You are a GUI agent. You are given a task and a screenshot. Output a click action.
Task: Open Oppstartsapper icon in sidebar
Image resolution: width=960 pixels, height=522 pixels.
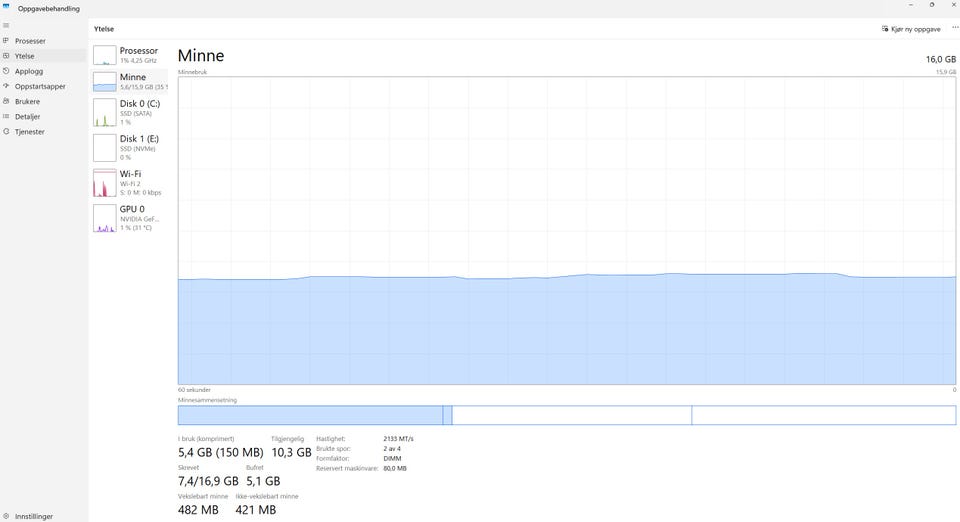click(x=6, y=86)
